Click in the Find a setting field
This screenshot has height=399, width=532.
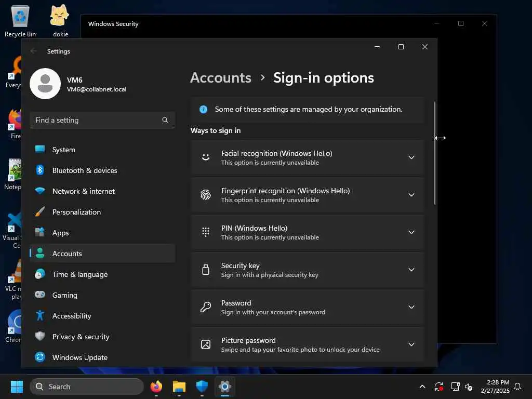click(x=102, y=120)
